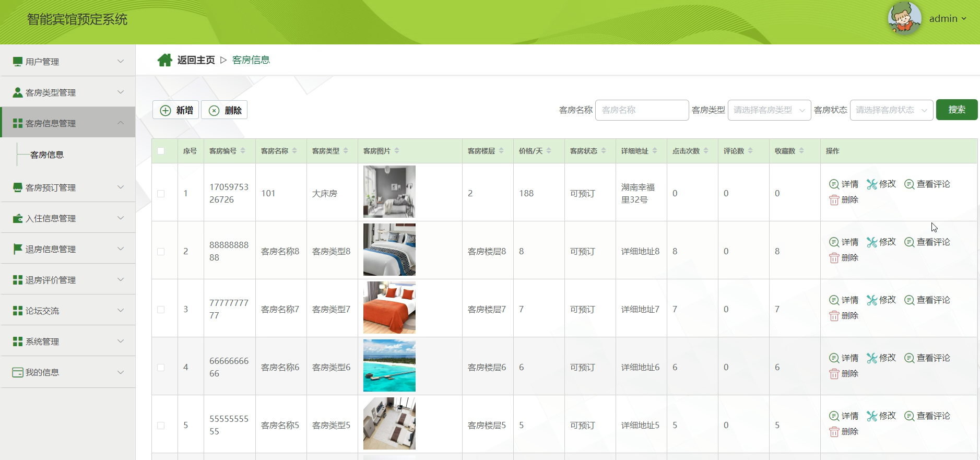Click the admin avatar picture
Image resolution: width=980 pixels, height=460 pixels.
(904, 18)
